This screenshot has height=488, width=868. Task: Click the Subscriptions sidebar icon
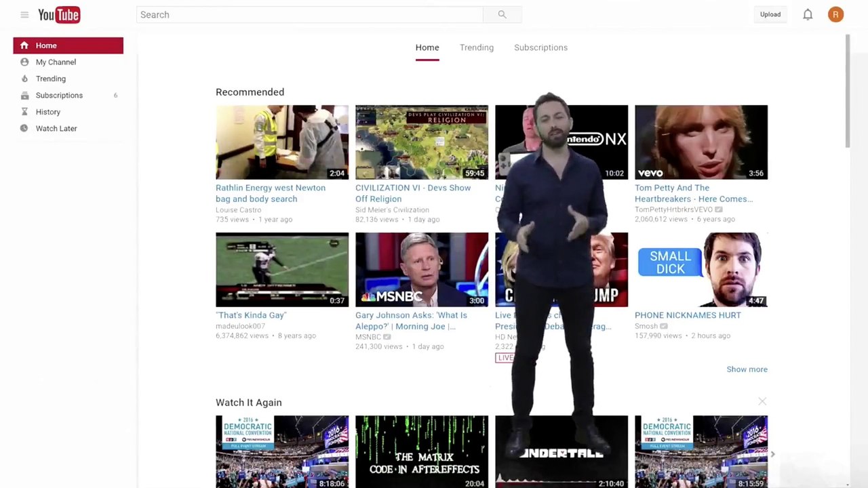coord(24,95)
